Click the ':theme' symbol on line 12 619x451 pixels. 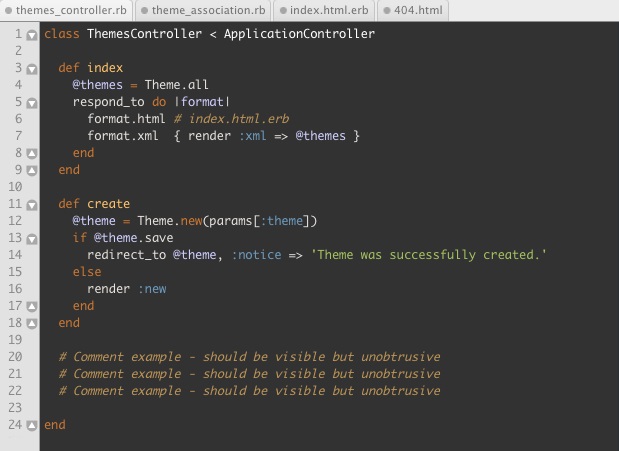(x=281, y=220)
